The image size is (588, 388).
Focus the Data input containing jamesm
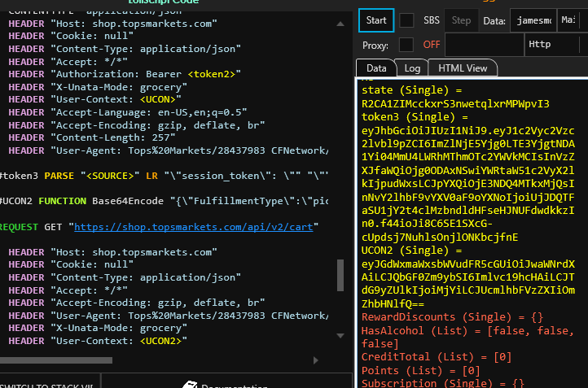(533, 20)
